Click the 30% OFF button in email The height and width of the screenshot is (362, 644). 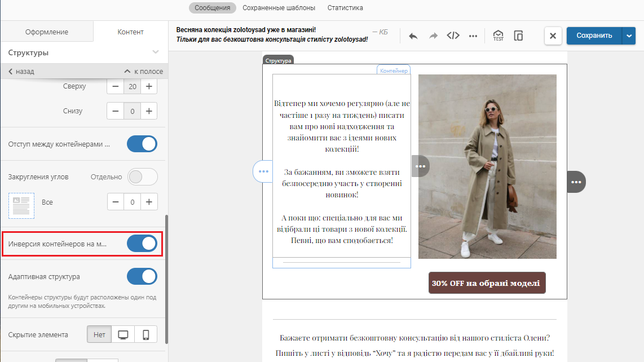point(487,283)
